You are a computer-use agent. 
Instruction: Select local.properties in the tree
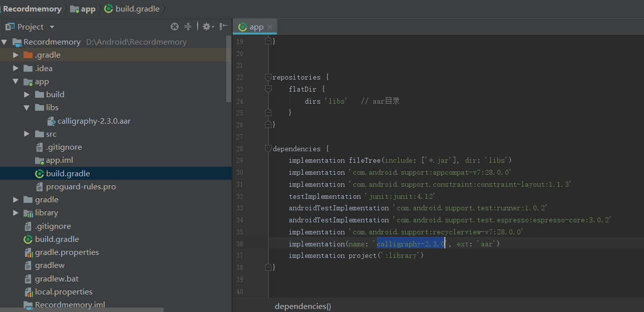point(64,291)
